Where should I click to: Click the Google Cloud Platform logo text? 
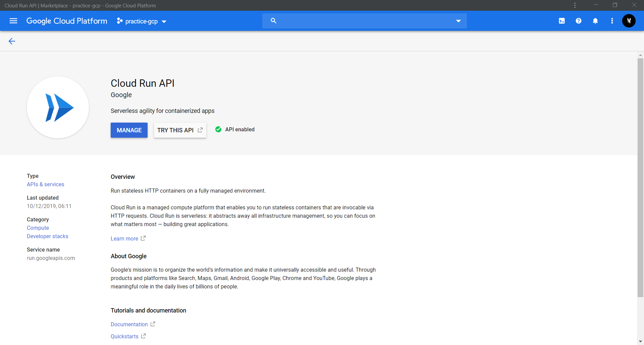click(x=67, y=21)
